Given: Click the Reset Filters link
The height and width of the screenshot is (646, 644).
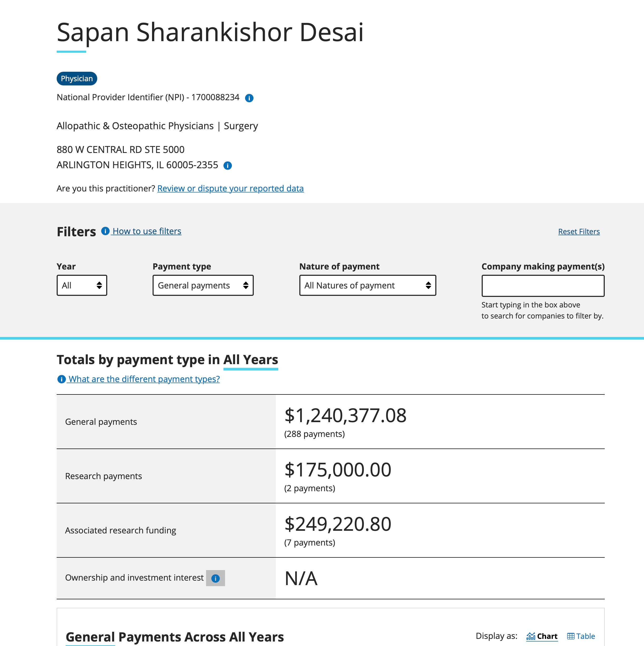Looking at the screenshot, I should tap(579, 232).
